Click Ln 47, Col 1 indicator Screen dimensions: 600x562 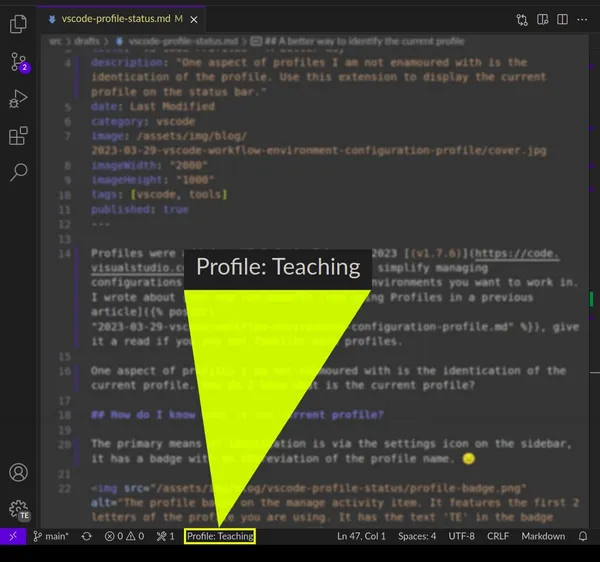tap(361, 536)
